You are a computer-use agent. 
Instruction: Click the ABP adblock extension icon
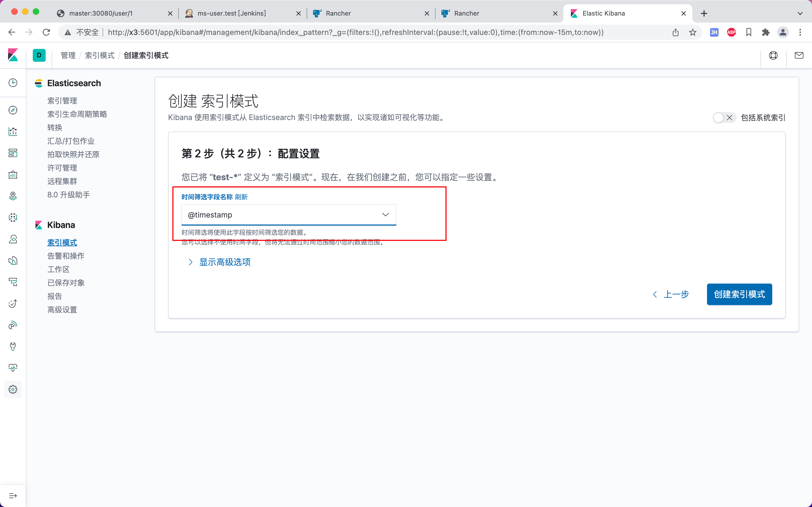pyautogui.click(x=731, y=32)
